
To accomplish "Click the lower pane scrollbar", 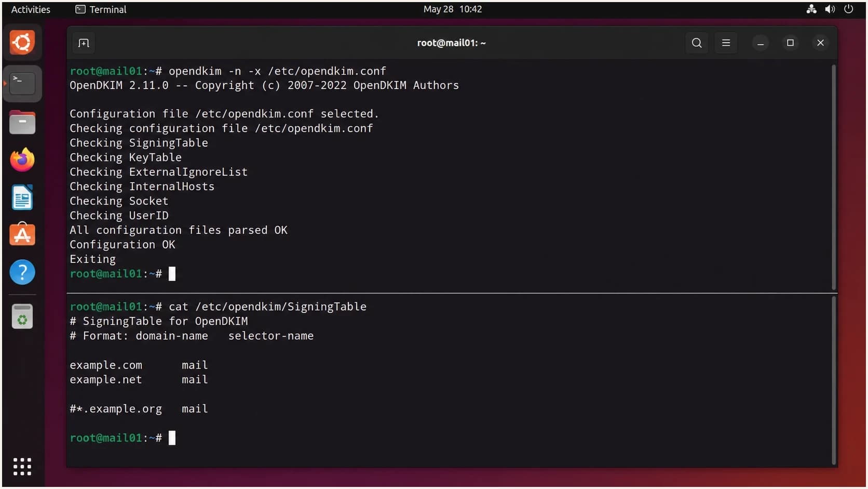I will [x=834, y=381].
